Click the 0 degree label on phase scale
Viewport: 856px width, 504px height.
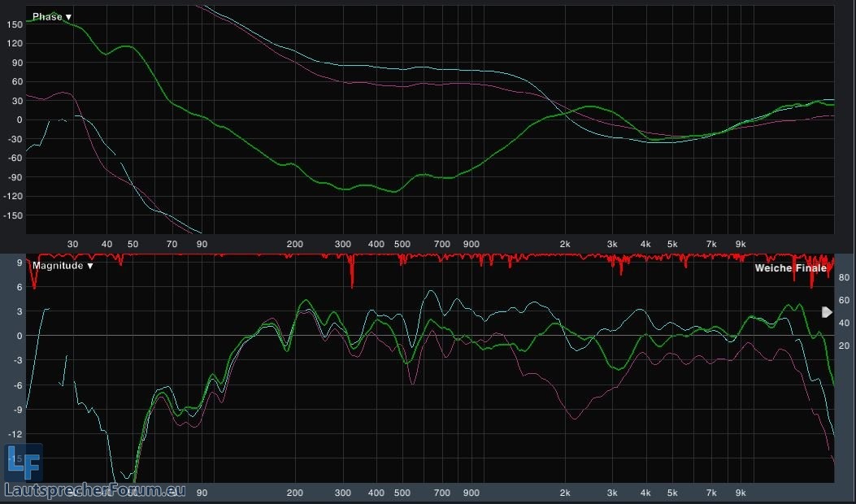tap(18, 120)
